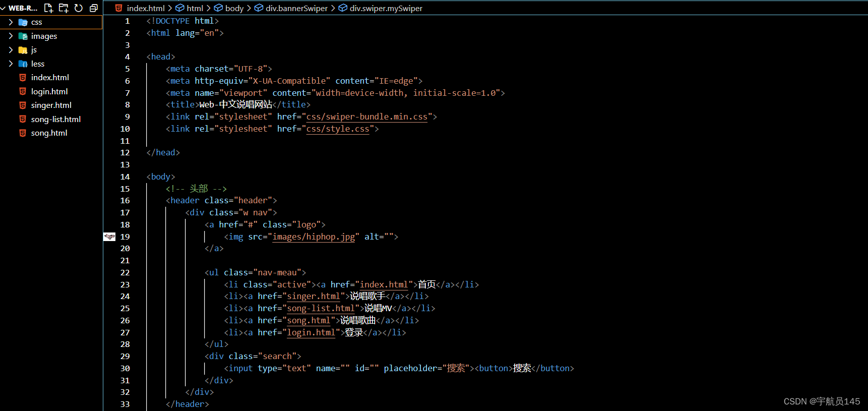Screen dimensions: 868x411
Task: Expand the css folder chevron
Action: pos(11,22)
